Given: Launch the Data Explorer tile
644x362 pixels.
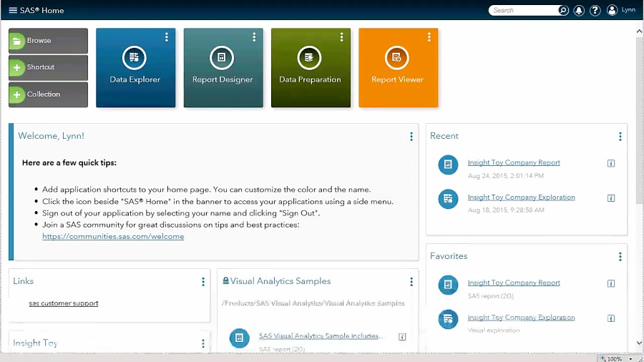Looking at the screenshot, I should point(135,68).
